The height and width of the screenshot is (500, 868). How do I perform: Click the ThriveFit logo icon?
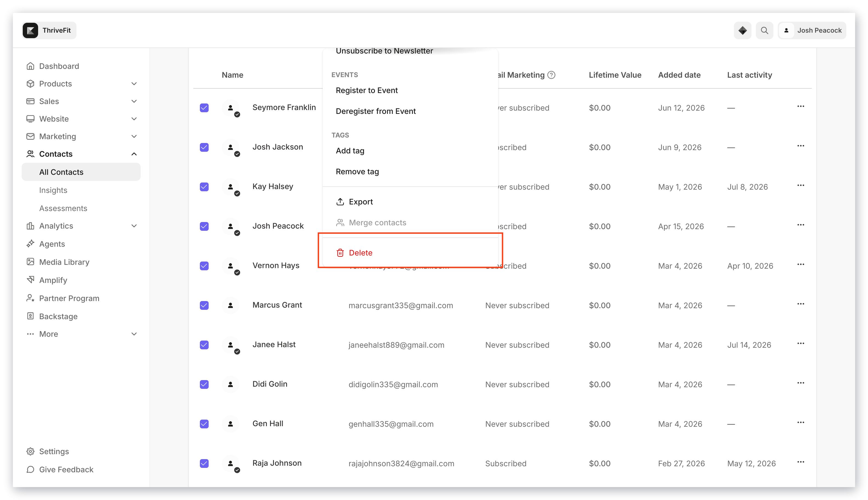[30, 30]
